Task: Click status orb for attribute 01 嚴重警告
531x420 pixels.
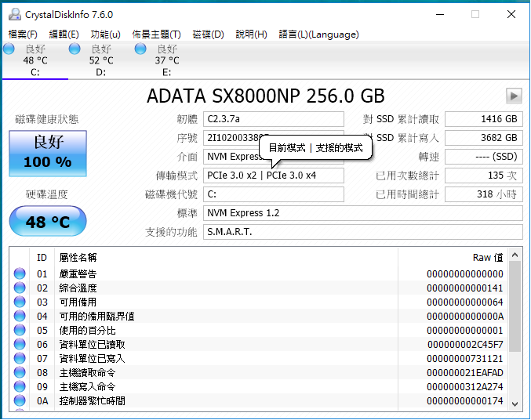Action: pyautogui.click(x=20, y=273)
